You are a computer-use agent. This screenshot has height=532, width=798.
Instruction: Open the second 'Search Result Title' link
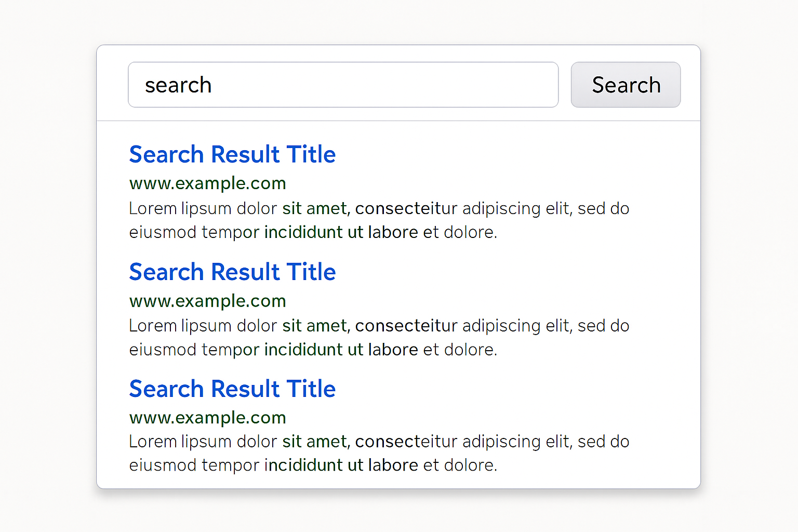point(232,271)
